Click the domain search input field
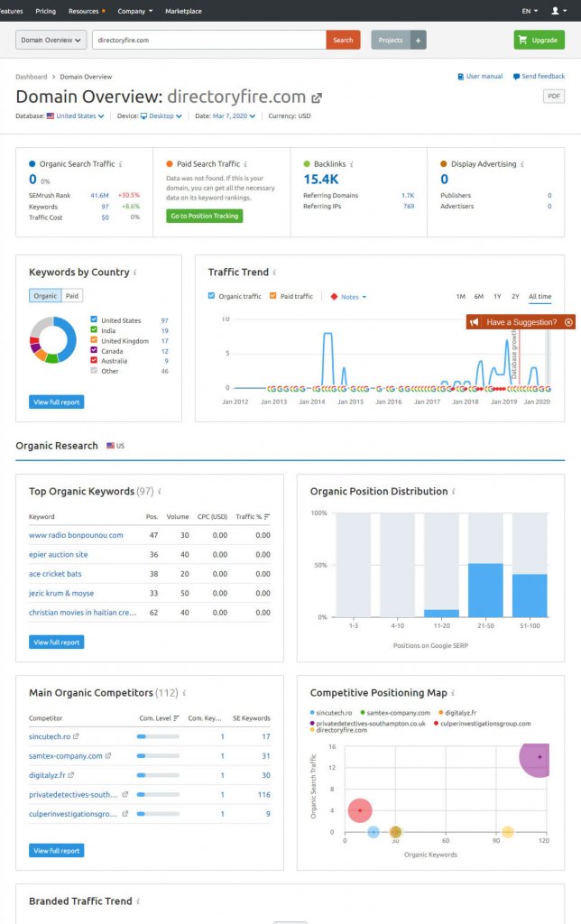Screen dimensions: 581x924 click(x=209, y=40)
